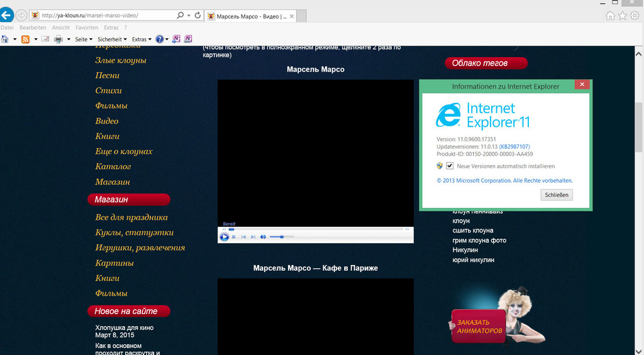Click tag 'грим клоуна фото'
The width and height of the screenshot is (644, 355).
(x=479, y=240)
